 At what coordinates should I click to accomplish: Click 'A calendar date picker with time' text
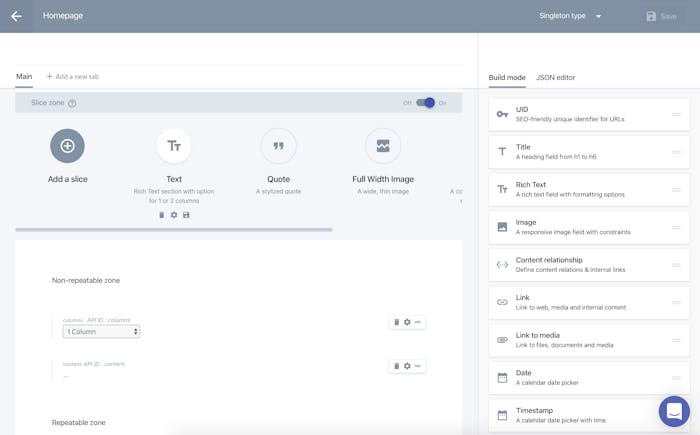(561, 420)
